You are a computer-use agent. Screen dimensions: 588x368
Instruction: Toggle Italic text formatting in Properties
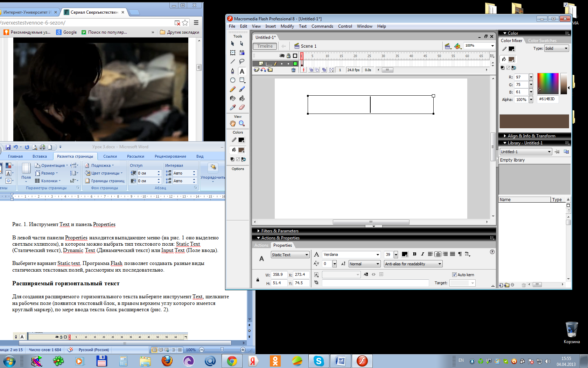[x=422, y=254]
